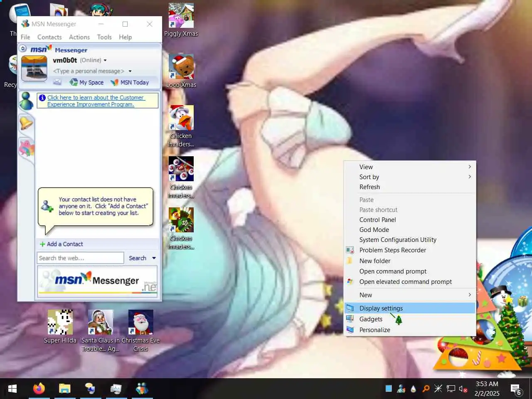Select the top Chicken Invaders penguin icon
532x399 pixels.
point(181,126)
